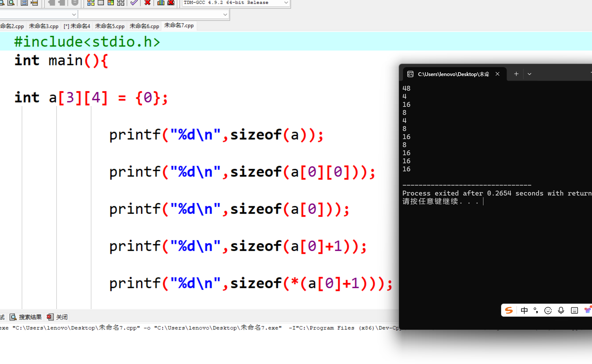Switch to the 未命名5.cpp editor tab
The image size is (592, 364).
(x=110, y=26)
